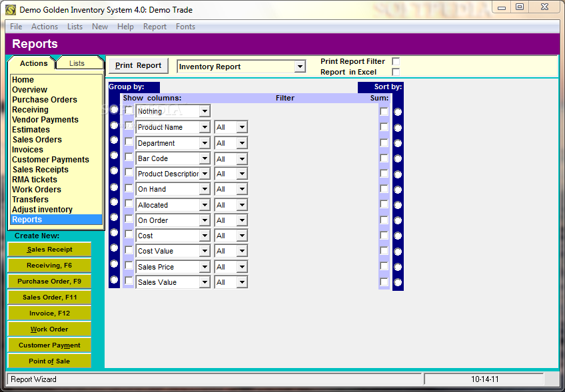Open Adjust inventory in Actions list

(x=56, y=210)
